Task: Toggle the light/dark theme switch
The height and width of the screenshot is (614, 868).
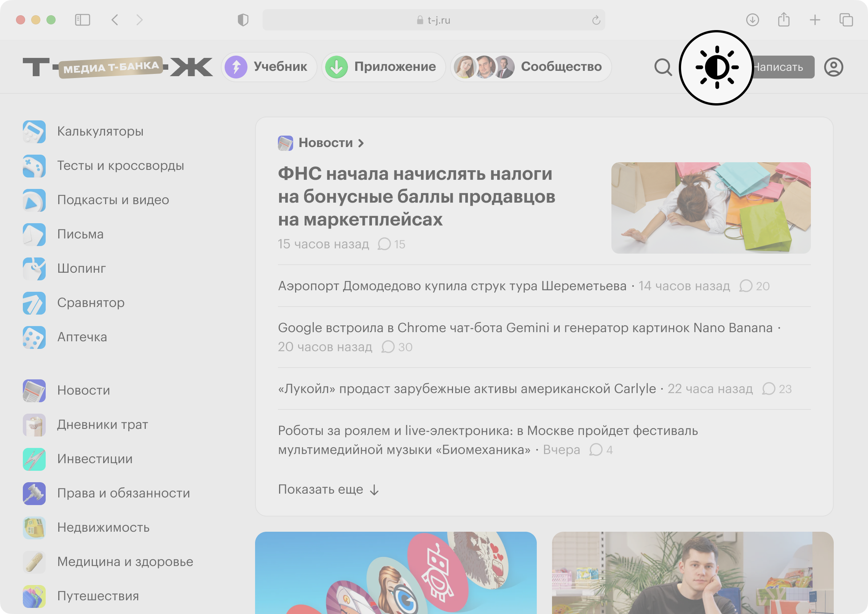Action: [717, 67]
